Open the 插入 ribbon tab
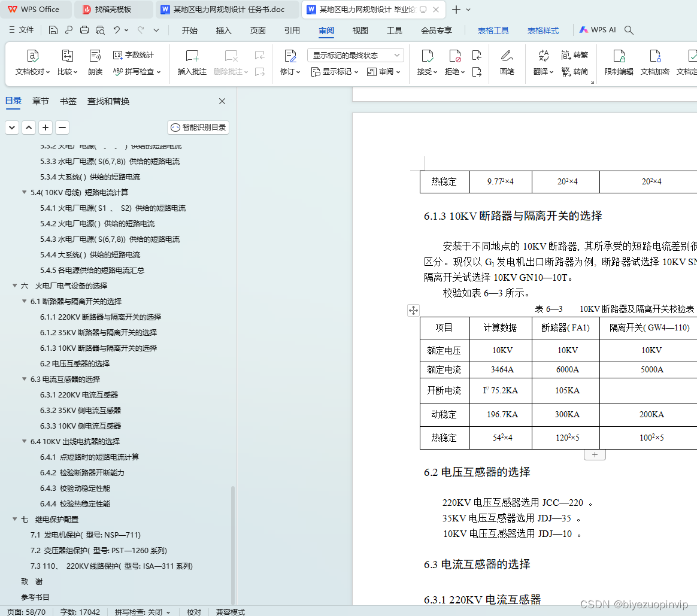Image resolution: width=697 pixels, height=616 pixels. (223, 30)
